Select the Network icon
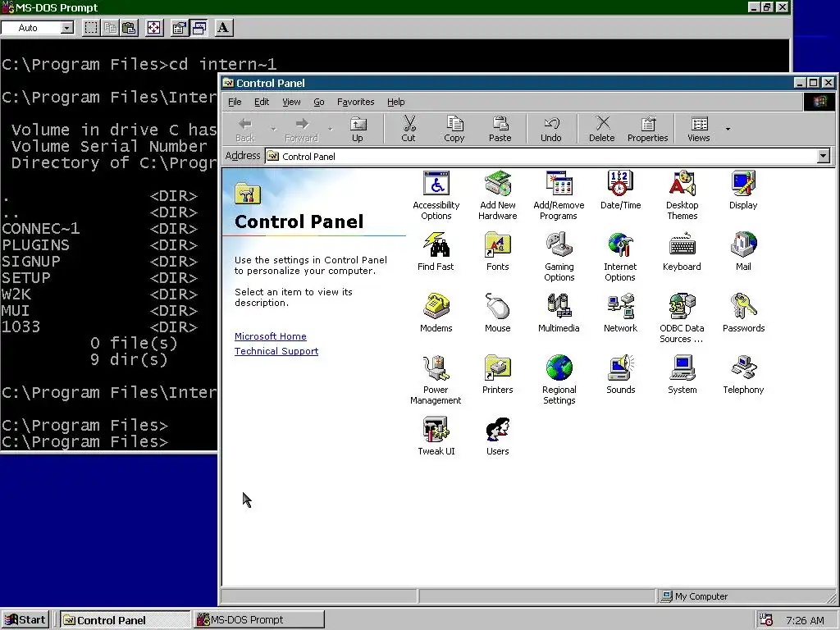 coord(620,313)
